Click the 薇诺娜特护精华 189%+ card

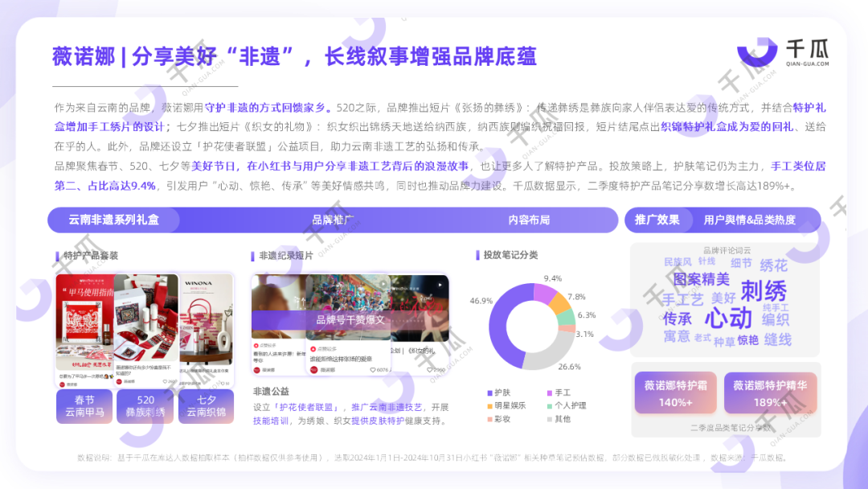[x=770, y=393]
